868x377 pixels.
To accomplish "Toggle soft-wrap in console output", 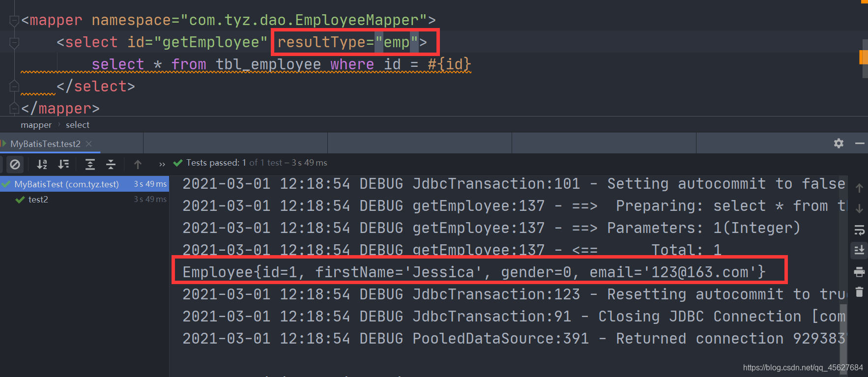I will point(859,230).
